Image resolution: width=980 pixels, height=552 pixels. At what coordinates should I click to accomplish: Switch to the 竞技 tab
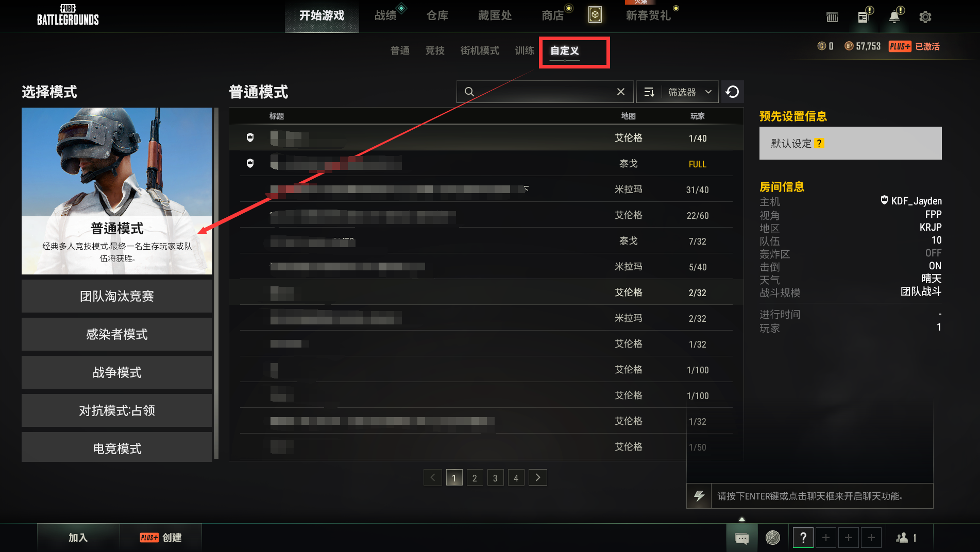click(x=435, y=50)
